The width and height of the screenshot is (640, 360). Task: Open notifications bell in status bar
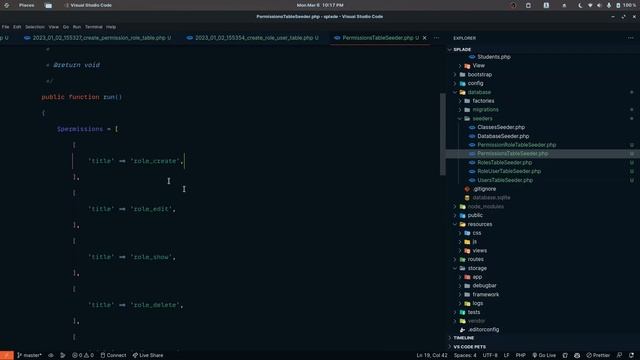[631, 355]
